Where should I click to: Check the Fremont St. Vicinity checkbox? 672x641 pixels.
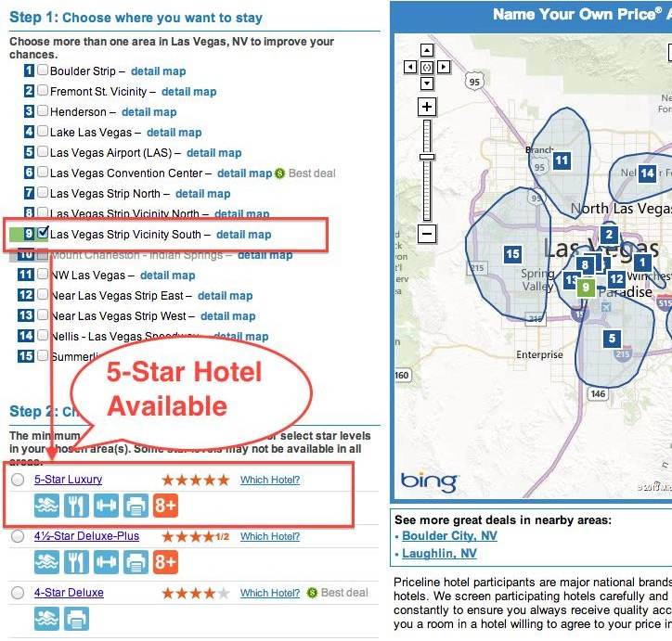(x=43, y=90)
